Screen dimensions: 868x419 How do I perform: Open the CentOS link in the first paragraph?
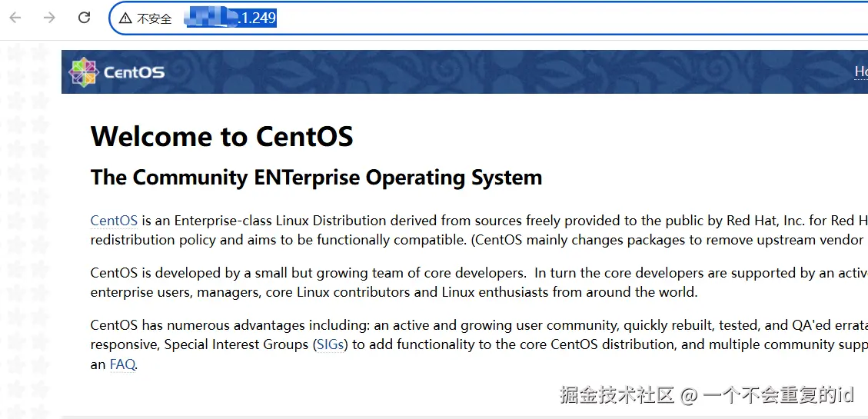[x=114, y=221]
